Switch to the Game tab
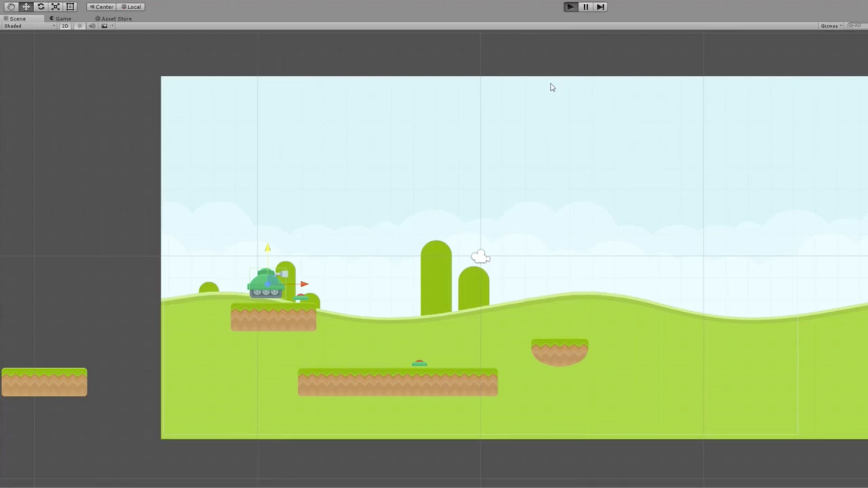The height and width of the screenshot is (488, 868). pos(61,18)
